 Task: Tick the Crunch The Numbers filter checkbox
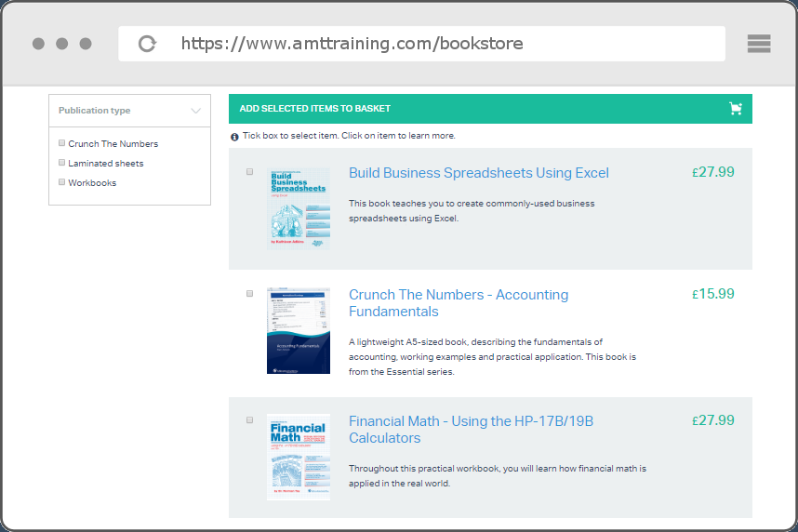[62, 143]
